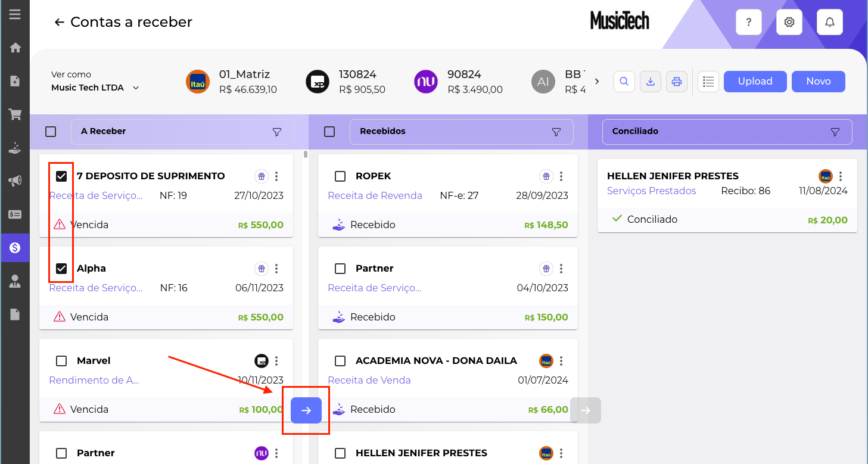This screenshot has width=868, height=464.
Task: Open the notifications bell
Action: [x=829, y=23]
